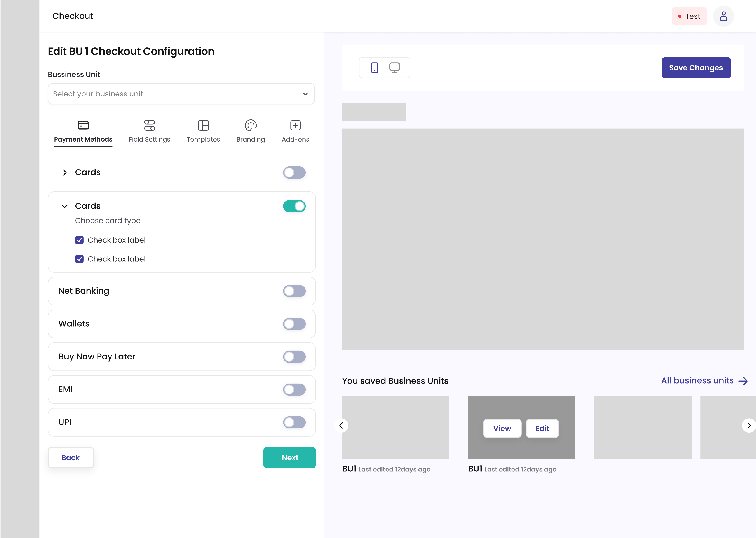Enable the collapsed Cards toggle
756x538 pixels.
[x=294, y=172]
